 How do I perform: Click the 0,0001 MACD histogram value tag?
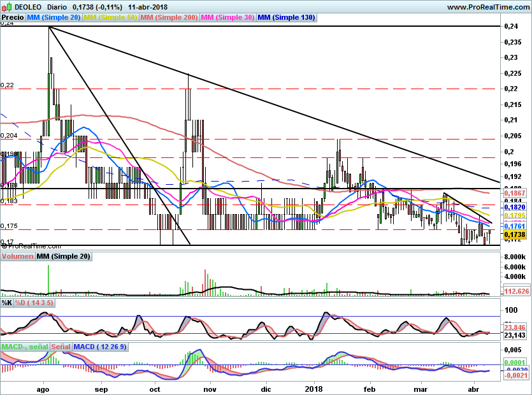(515, 363)
